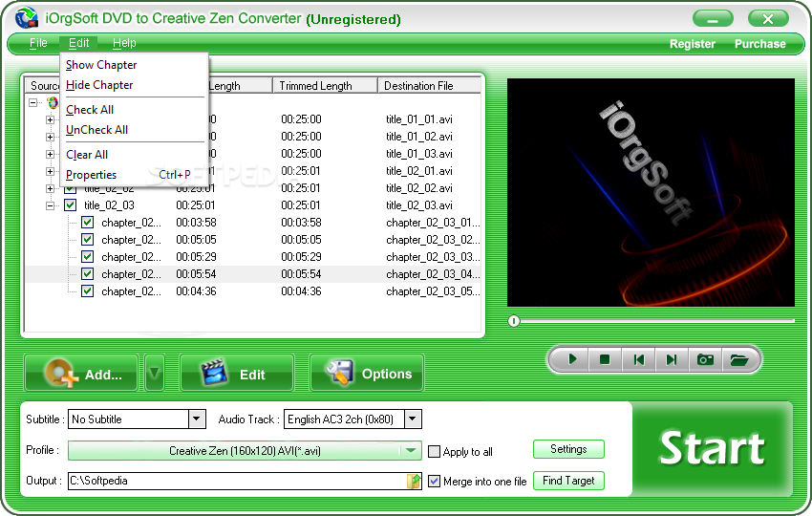Open the Audio Track dropdown

point(413,419)
